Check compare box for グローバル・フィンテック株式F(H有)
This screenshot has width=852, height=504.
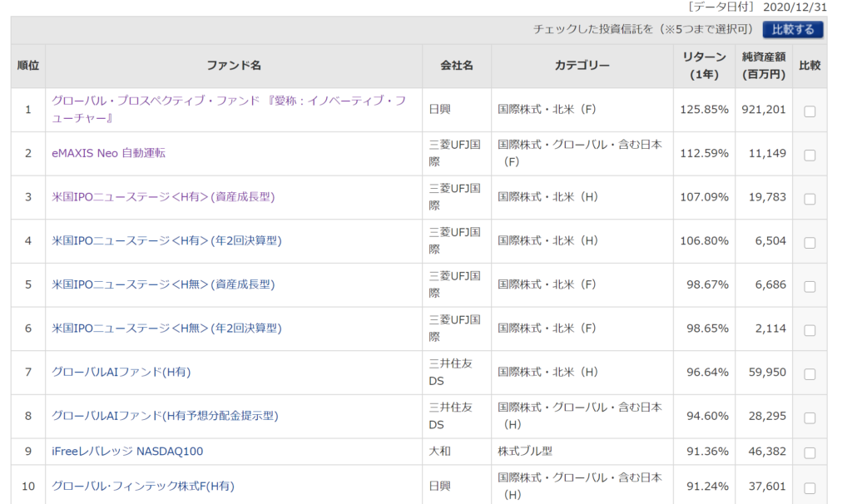(x=810, y=488)
